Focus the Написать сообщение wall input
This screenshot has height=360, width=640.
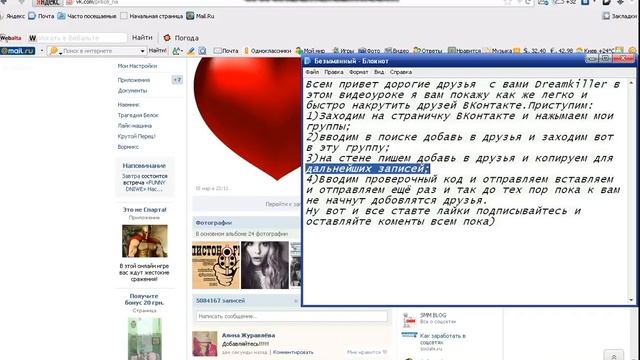[x=291, y=316]
